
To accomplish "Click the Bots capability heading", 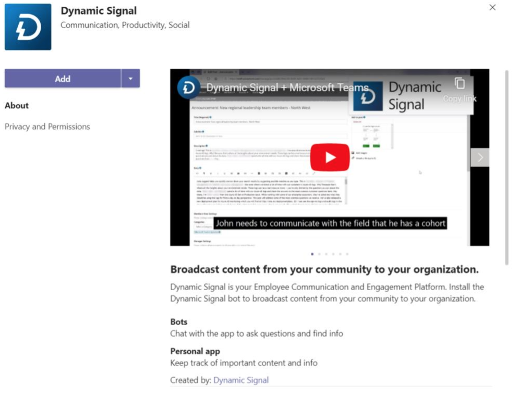I will coord(179,322).
